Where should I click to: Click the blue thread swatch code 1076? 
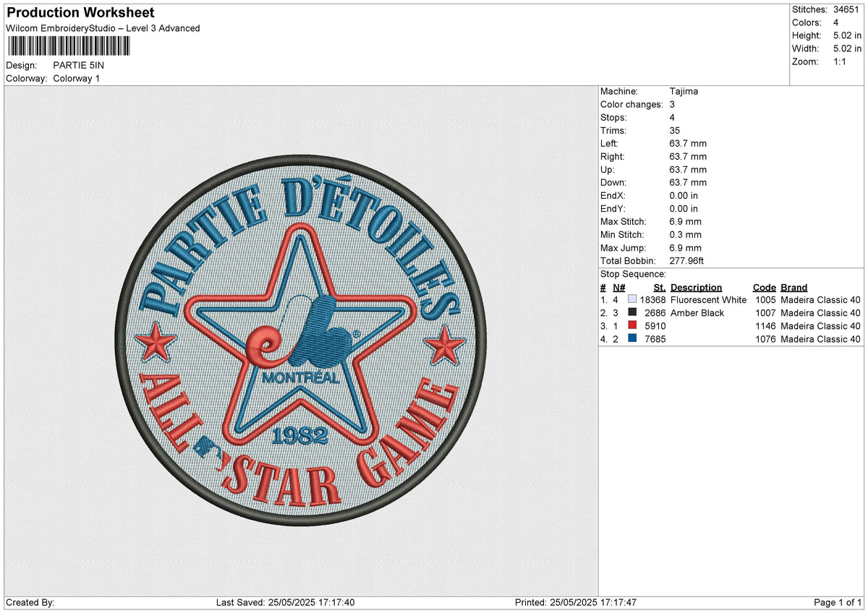click(632, 339)
